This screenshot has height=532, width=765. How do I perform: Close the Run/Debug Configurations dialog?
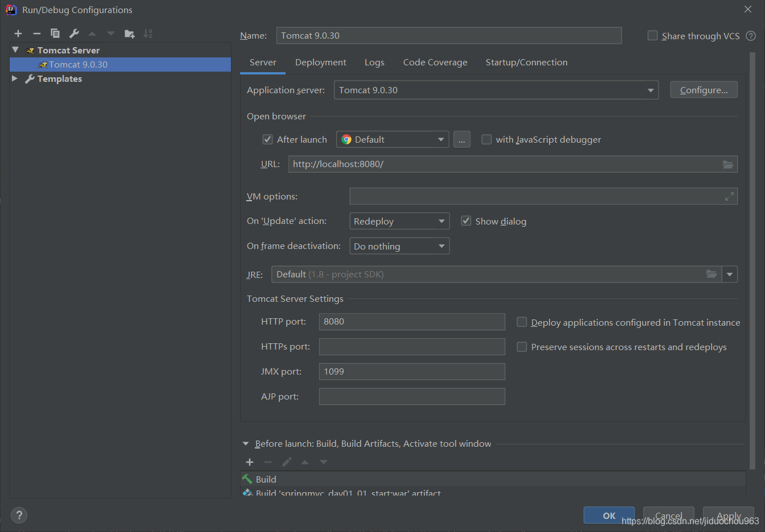click(x=748, y=9)
